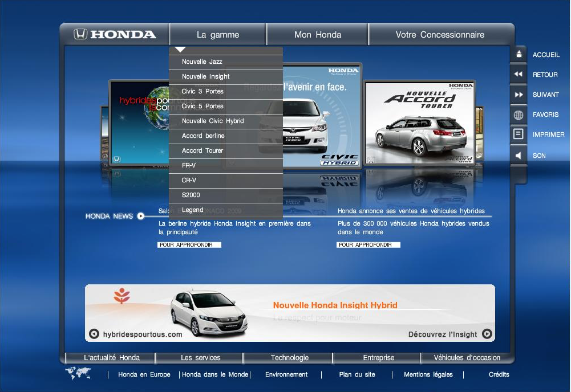Click the RETOUR label
This screenshot has width=571, height=392.
(545, 75)
